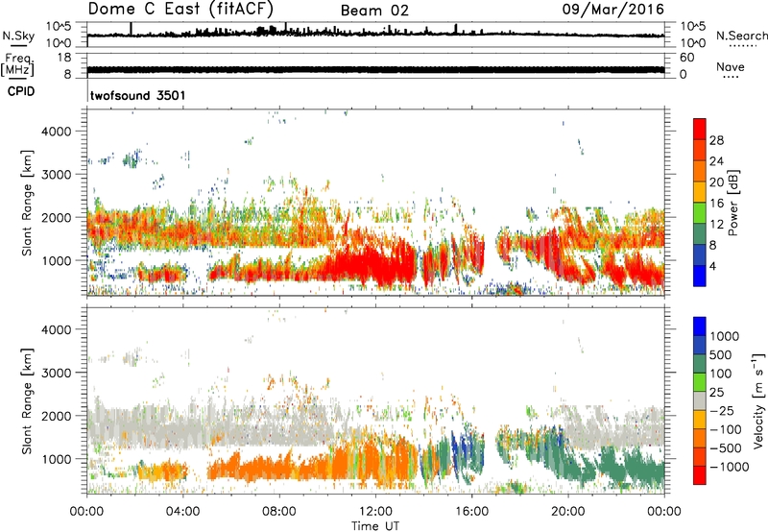Click the bright red top power colorbar segment
The image size is (768, 532).
pos(700,129)
